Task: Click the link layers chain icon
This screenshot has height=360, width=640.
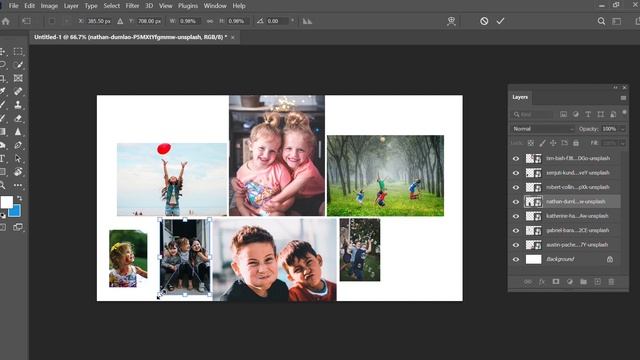Action: 528,282
